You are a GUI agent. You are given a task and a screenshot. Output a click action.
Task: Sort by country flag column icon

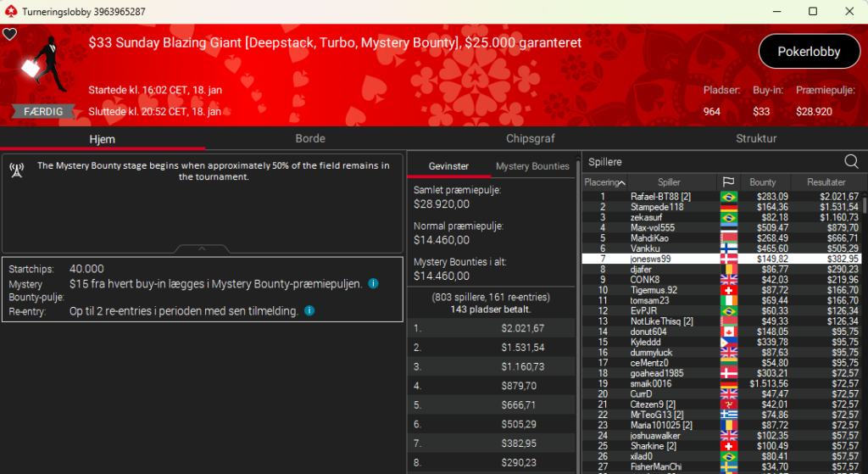(x=727, y=182)
